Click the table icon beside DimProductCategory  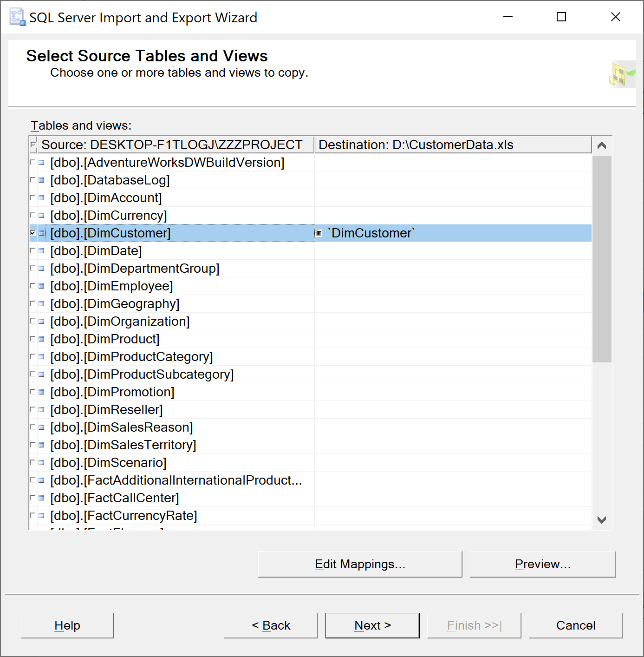(41, 357)
